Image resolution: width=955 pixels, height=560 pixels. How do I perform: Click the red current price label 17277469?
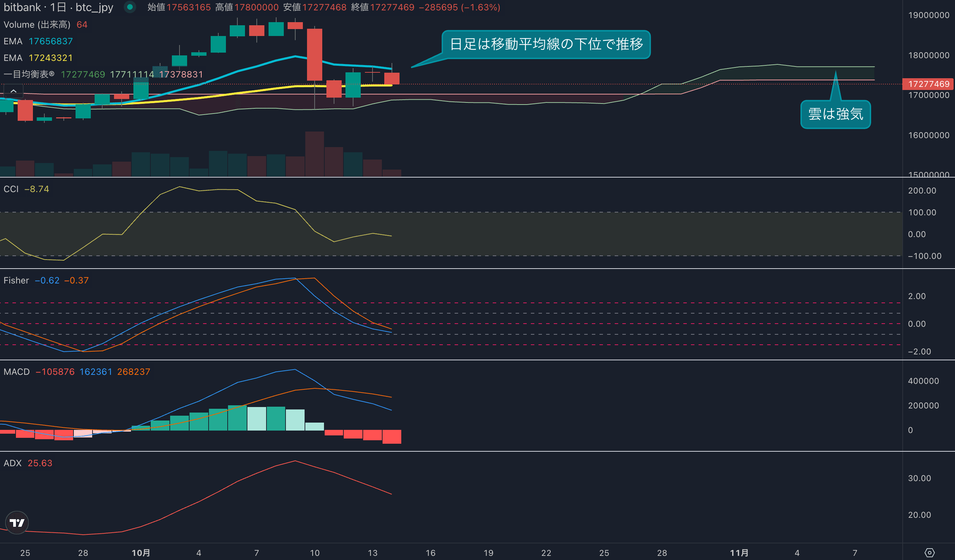[928, 84]
